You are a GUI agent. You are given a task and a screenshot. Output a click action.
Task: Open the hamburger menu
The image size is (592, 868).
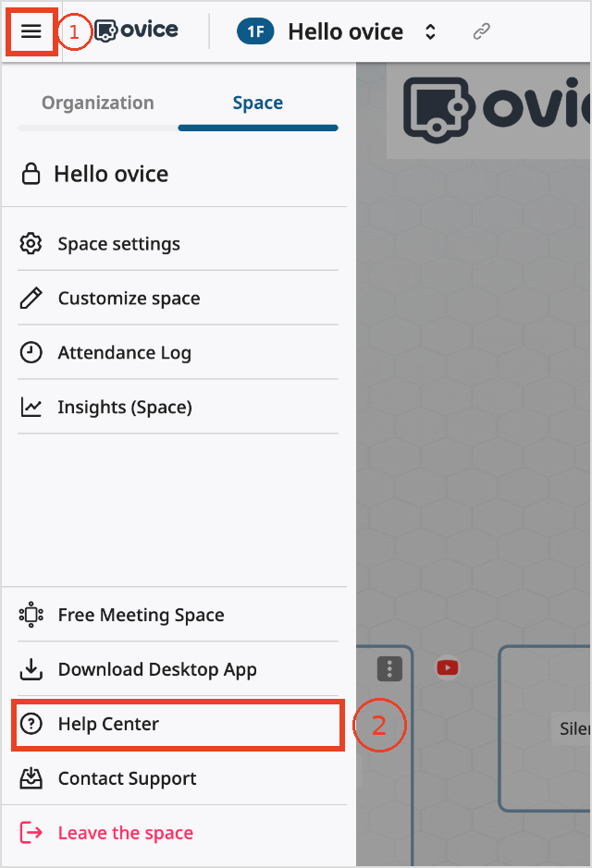coord(31,31)
